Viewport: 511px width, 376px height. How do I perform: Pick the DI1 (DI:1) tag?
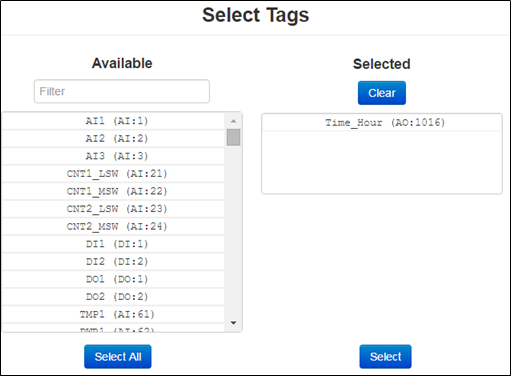(113, 244)
